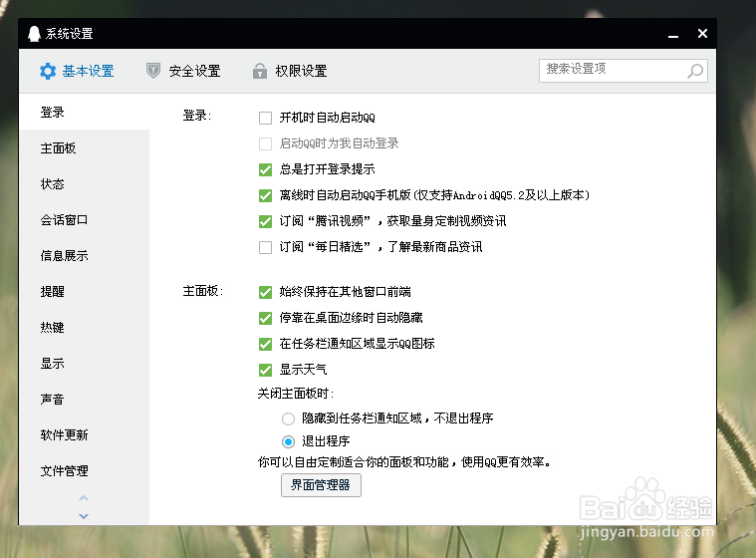Open 显示 settings in sidebar
756x558 pixels.
[x=84, y=363]
